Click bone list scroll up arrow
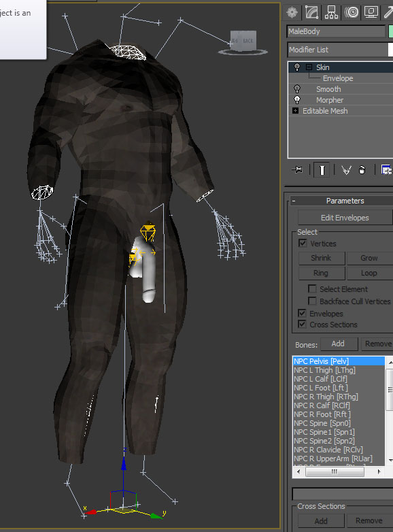 (x=390, y=363)
